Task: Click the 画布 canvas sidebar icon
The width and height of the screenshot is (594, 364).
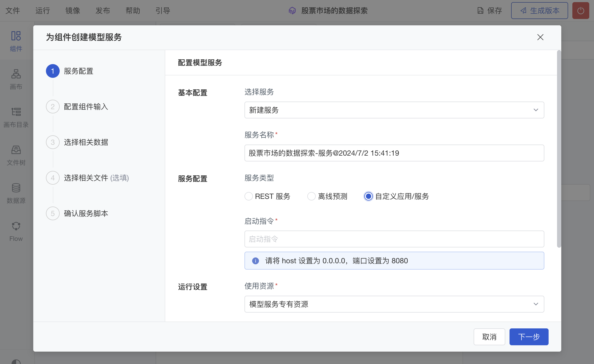Action: pos(16,74)
